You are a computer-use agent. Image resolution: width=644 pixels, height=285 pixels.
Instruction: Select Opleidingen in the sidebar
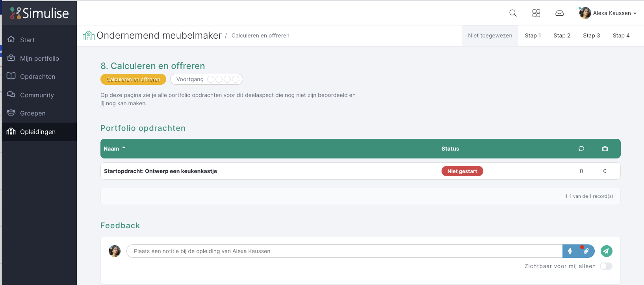pos(39,132)
